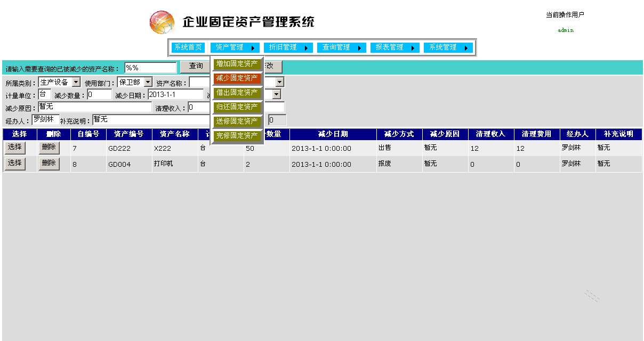Click the arrow icon beside 系统管理 menu
This screenshot has height=341, width=644.
click(466, 47)
